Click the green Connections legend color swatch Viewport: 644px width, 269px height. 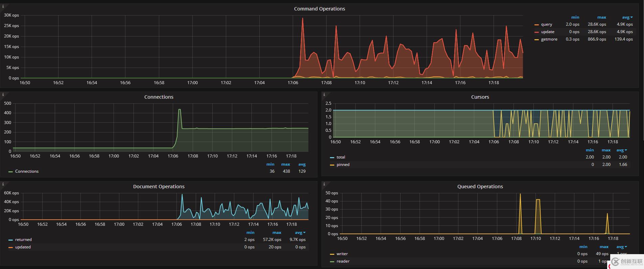[x=10, y=172]
